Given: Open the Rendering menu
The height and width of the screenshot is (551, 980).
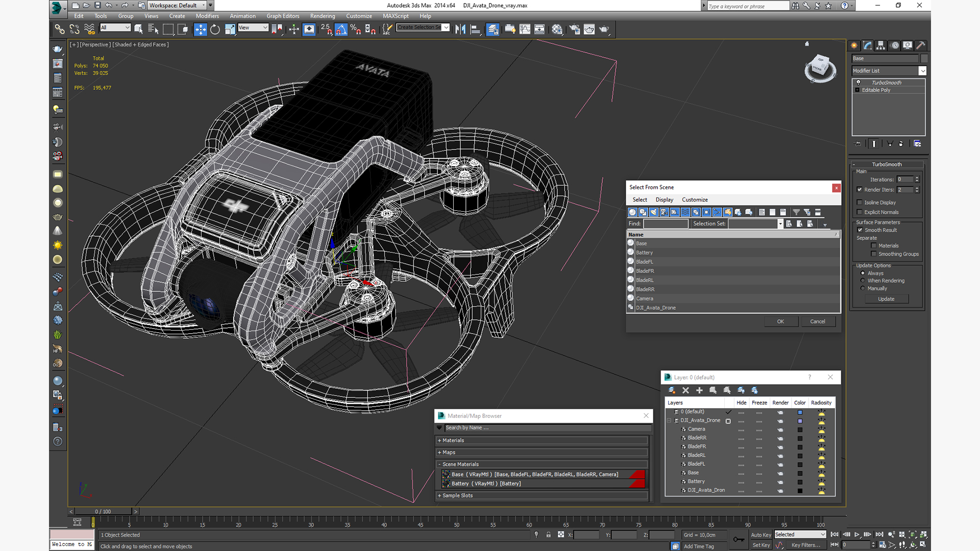Looking at the screenshot, I should point(323,16).
